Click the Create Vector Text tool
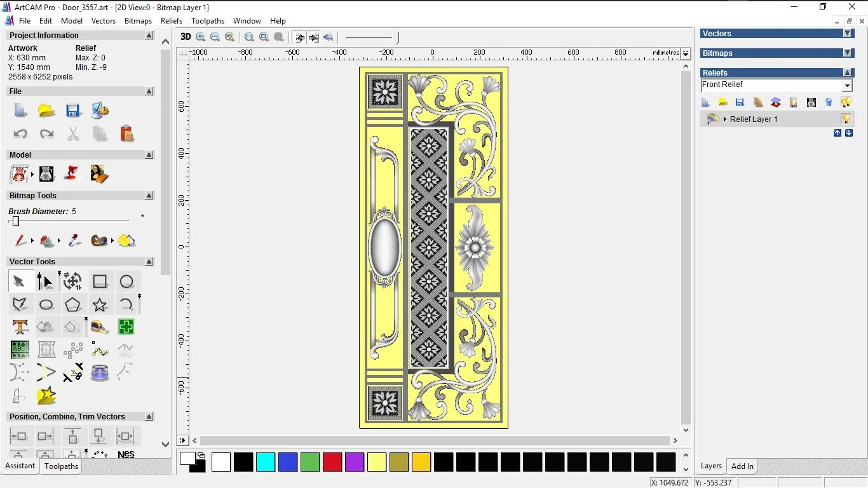868x488 pixels. tap(20, 327)
